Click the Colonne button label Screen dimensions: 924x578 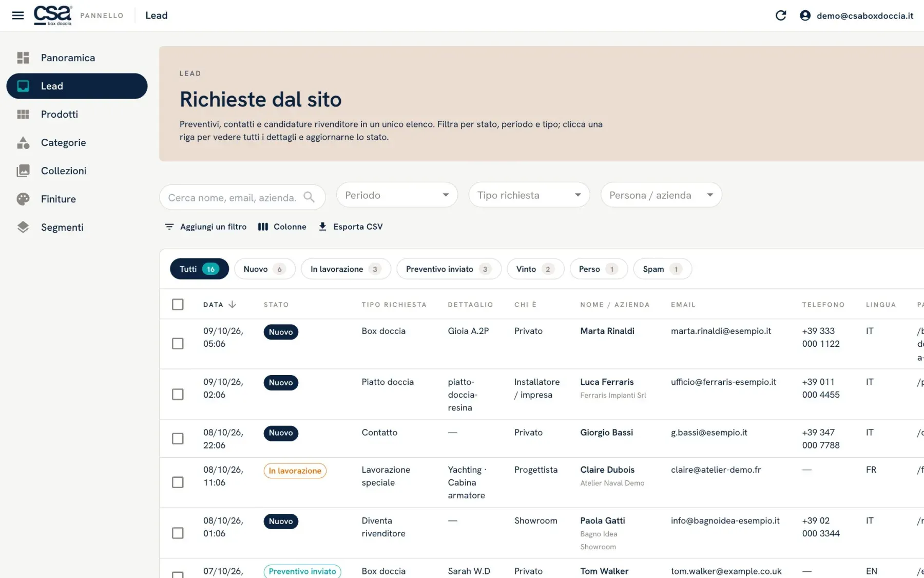(x=290, y=227)
